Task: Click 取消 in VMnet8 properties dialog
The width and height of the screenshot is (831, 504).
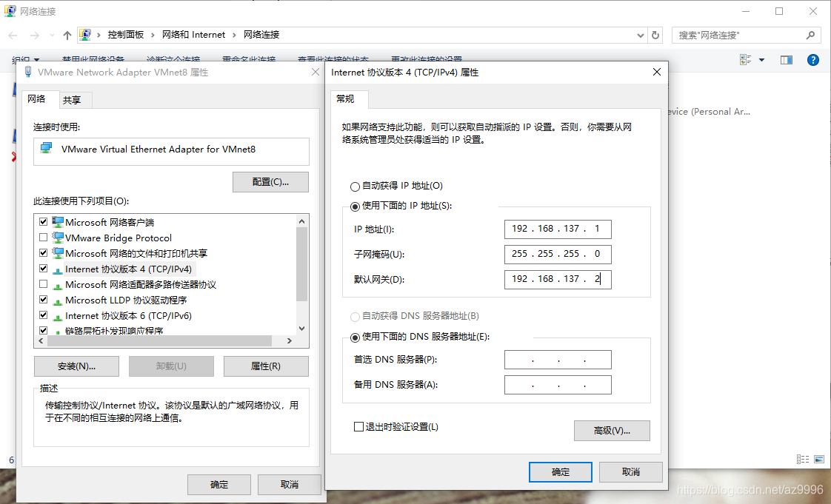Action: (x=290, y=485)
